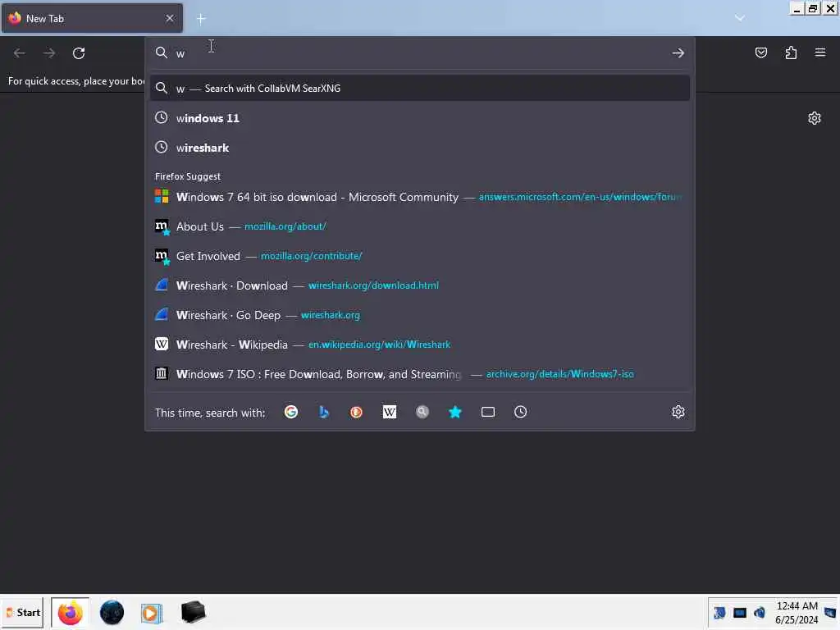Open the Wireshark · Go Deep suggestion
This screenshot has width=840, height=630.
click(x=420, y=315)
